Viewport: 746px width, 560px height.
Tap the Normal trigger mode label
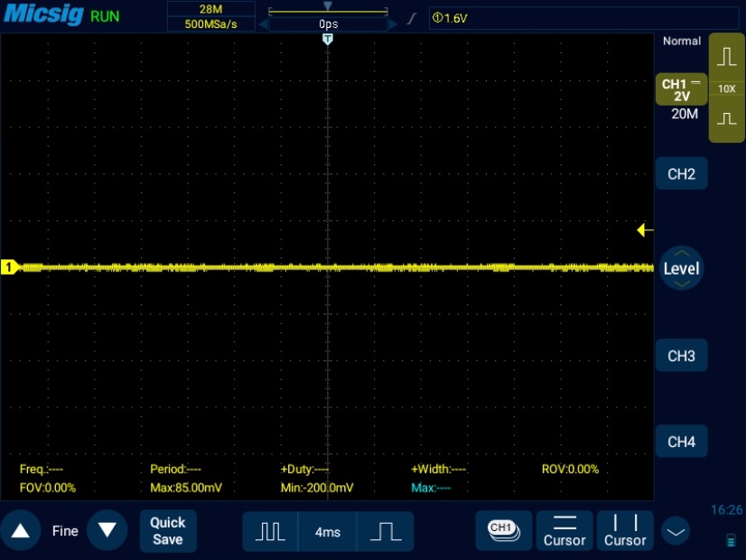[681, 41]
